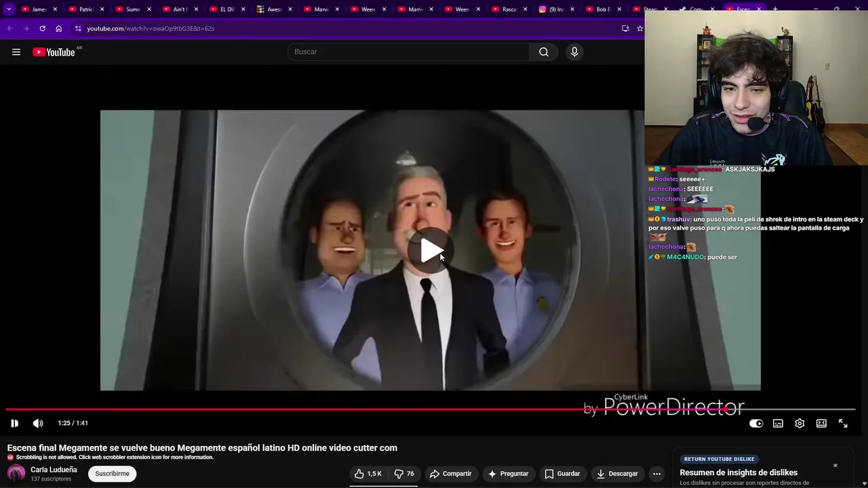Viewport: 868px width, 488px height.
Task: Open the Compartir share dialog
Action: click(450, 474)
